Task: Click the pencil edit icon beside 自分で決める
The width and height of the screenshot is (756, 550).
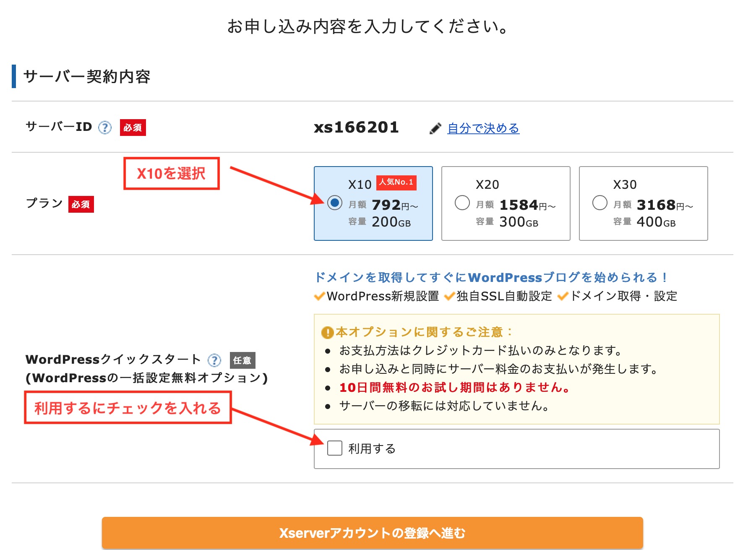Action: pos(435,128)
